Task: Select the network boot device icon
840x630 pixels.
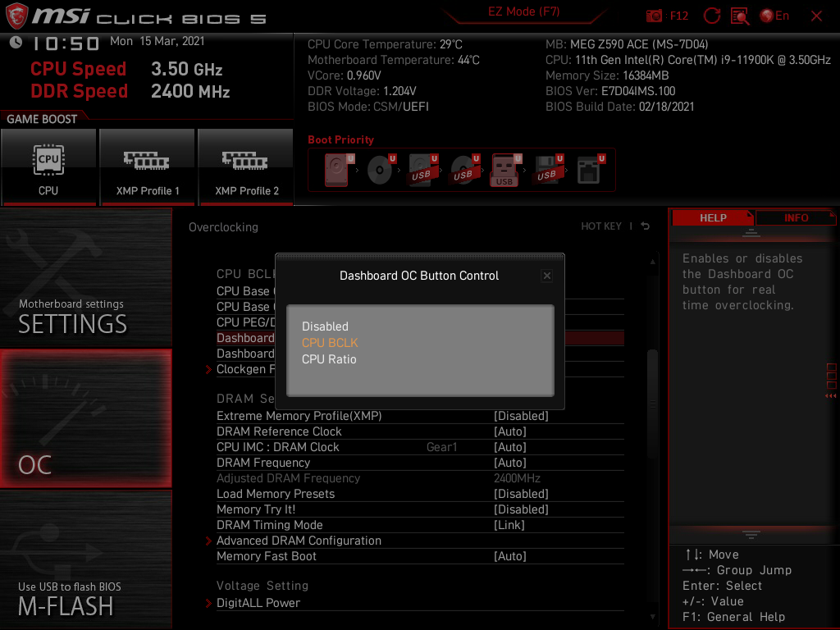Action: [590, 170]
